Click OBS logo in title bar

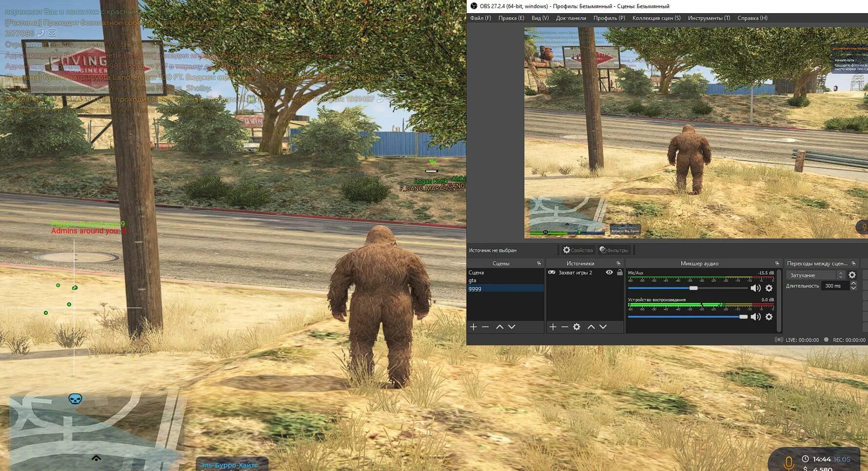coord(473,6)
